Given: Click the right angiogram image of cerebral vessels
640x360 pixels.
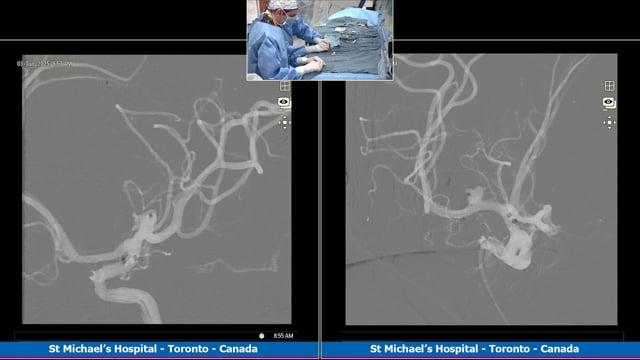Looking at the screenshot, I should pyautogui.click(x=481, y=189).
